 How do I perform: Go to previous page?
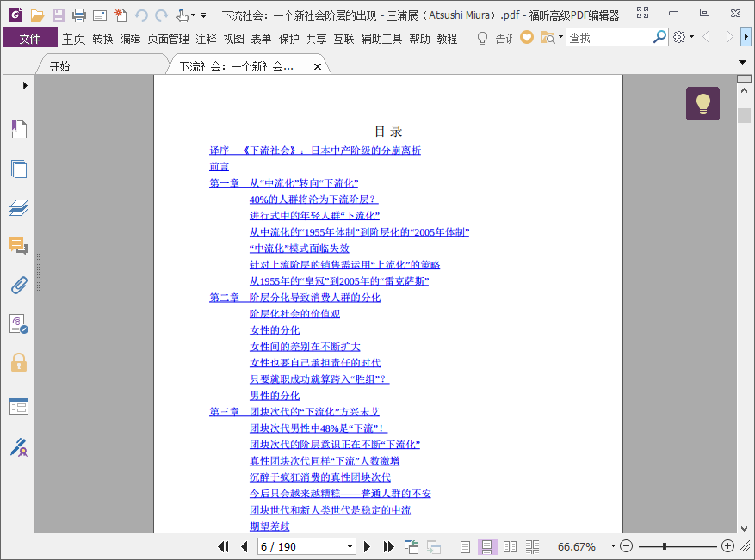tap(244, 546)
